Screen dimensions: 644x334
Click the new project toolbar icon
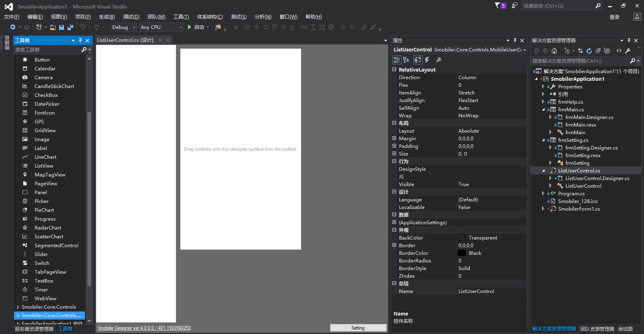[39, 27]
